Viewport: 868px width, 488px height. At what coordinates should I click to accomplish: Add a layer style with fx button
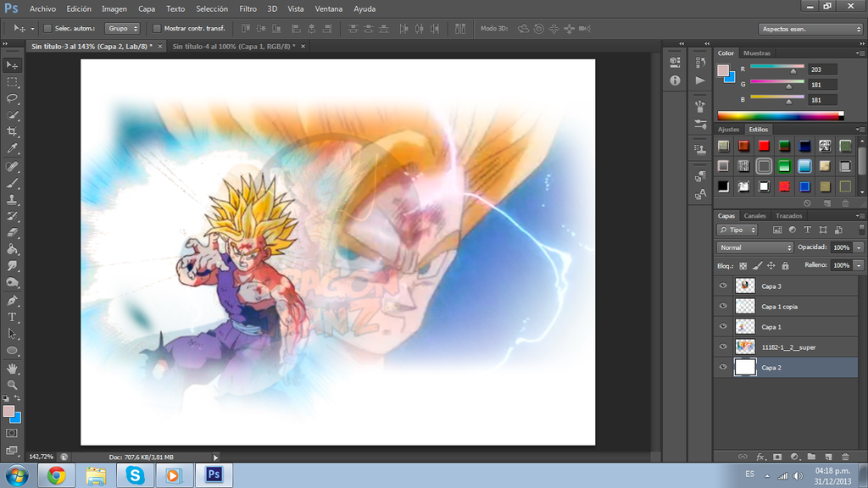coord(760,457)
